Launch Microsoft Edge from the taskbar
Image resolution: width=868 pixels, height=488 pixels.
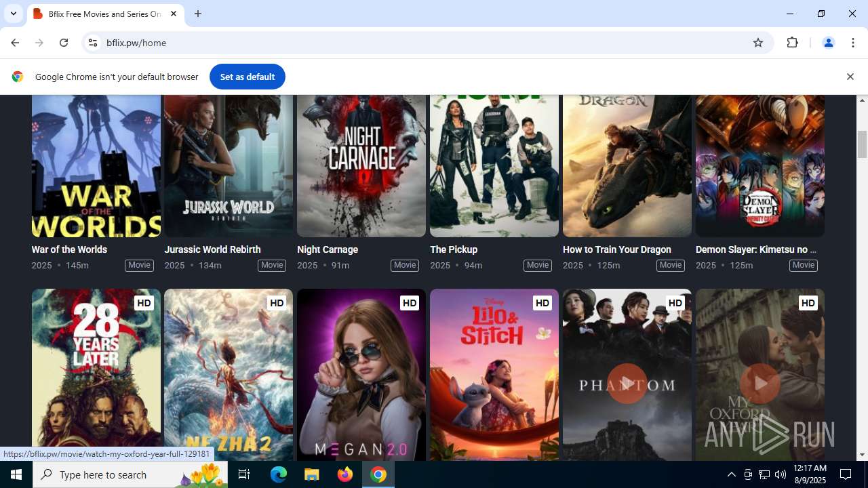tap(279, 474)
